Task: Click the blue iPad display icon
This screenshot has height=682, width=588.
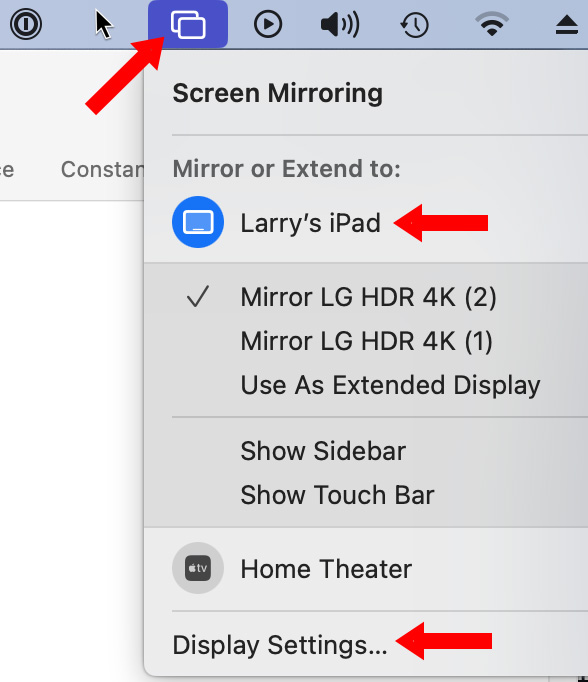Action: coord(198,222)
